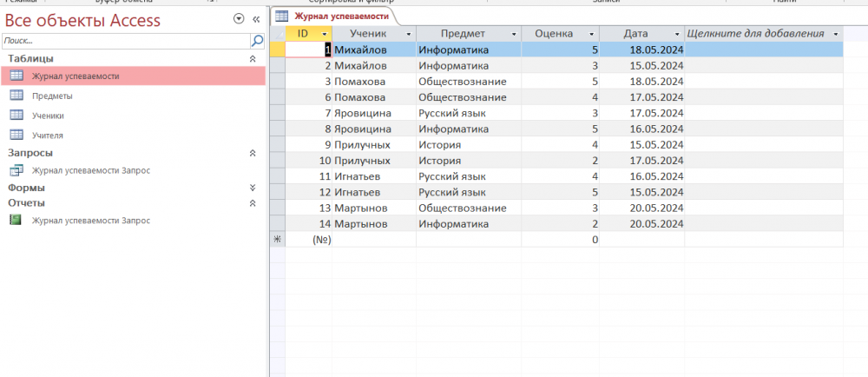Collapse the Отчеты group

tap(253, 203)
